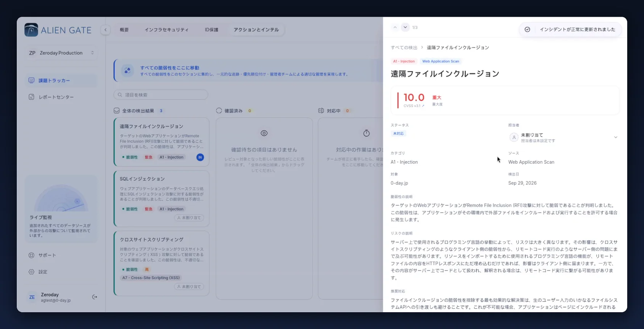Viewport: 644px width, 329px height.
Task: Open the クロスサイトスクリプティング card title
Action: [152, 240]
